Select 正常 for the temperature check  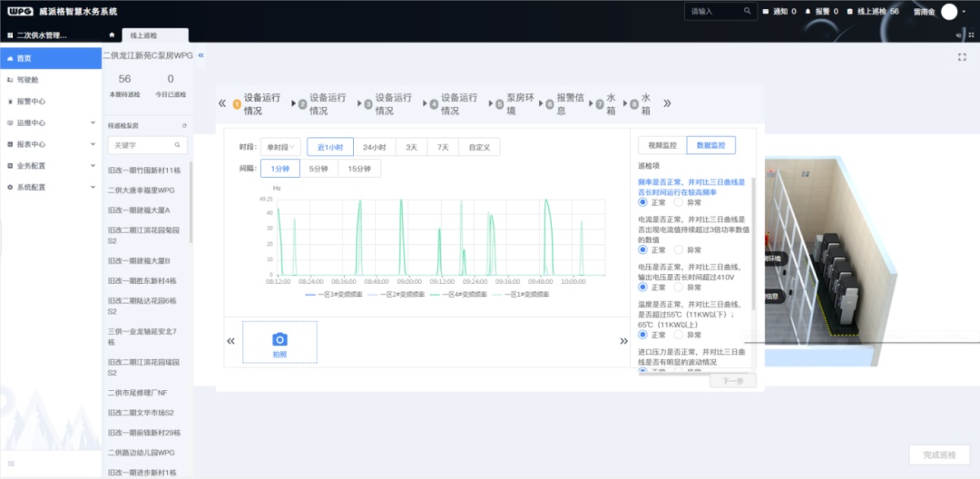click(x=643, y=335)
